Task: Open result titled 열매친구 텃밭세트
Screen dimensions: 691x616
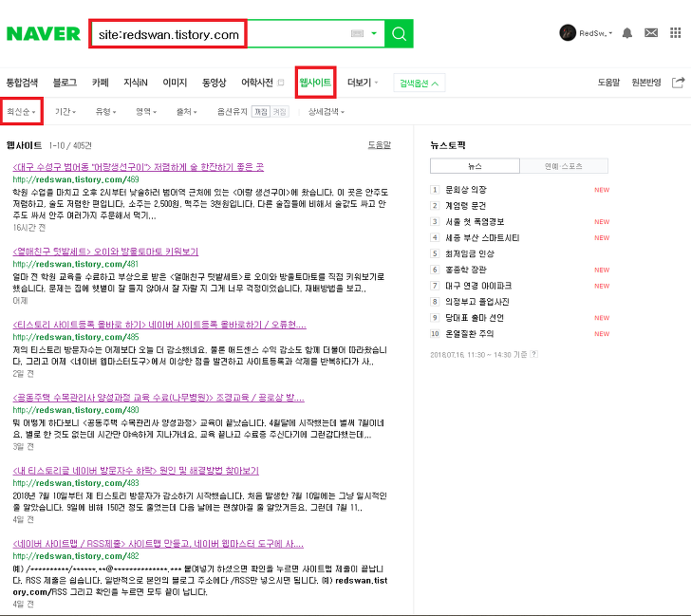Action: (105, 252)
